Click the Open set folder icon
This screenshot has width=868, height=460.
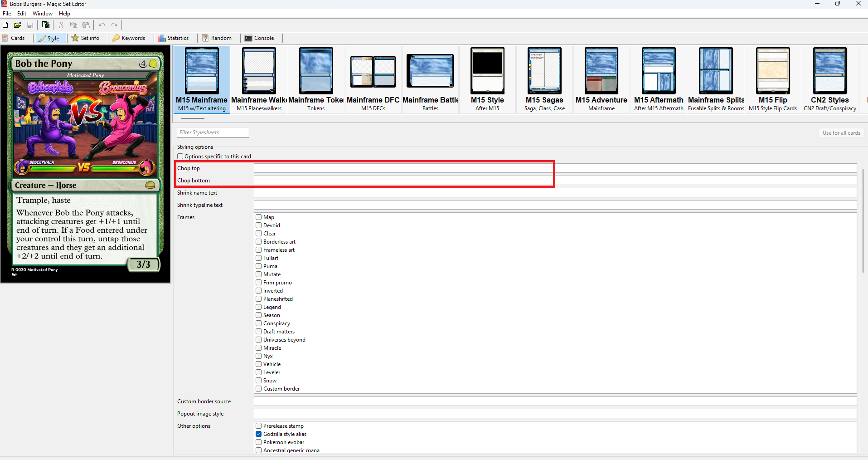[x=18, y=25]
